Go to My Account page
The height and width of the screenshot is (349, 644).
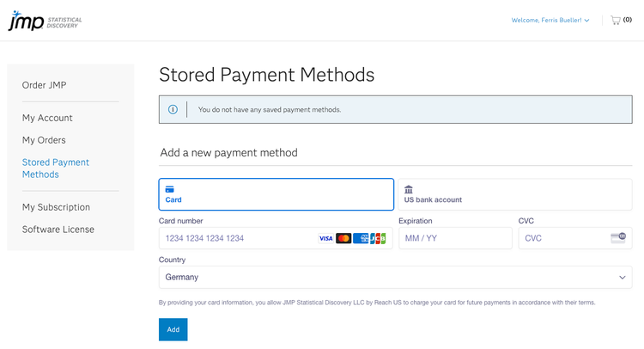tap(47, 118)
